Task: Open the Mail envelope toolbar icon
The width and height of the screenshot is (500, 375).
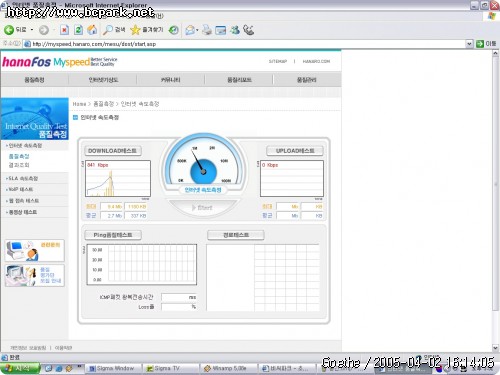Action: point(190,30)
